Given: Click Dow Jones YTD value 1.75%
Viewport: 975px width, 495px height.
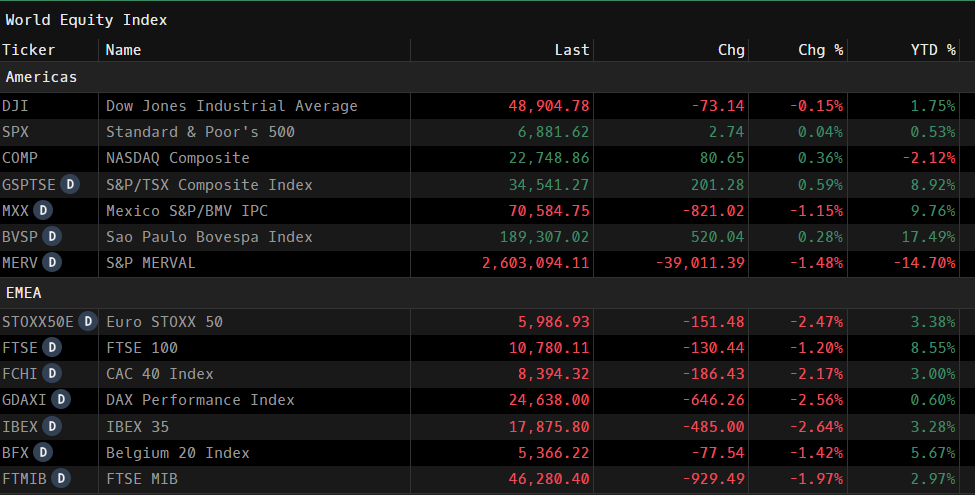Looking at the screenshot, I should point(933,106).
